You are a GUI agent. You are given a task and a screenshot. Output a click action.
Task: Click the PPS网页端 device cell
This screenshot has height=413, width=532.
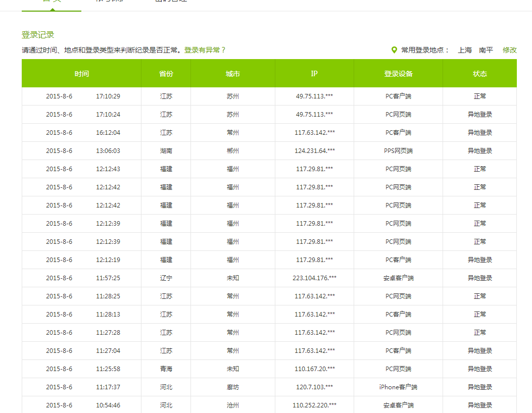tap(398, 151)
